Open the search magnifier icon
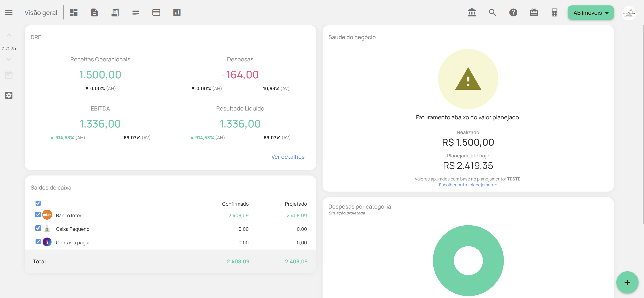This screenshot has height=298, width=644. click(x=492, y=12)
